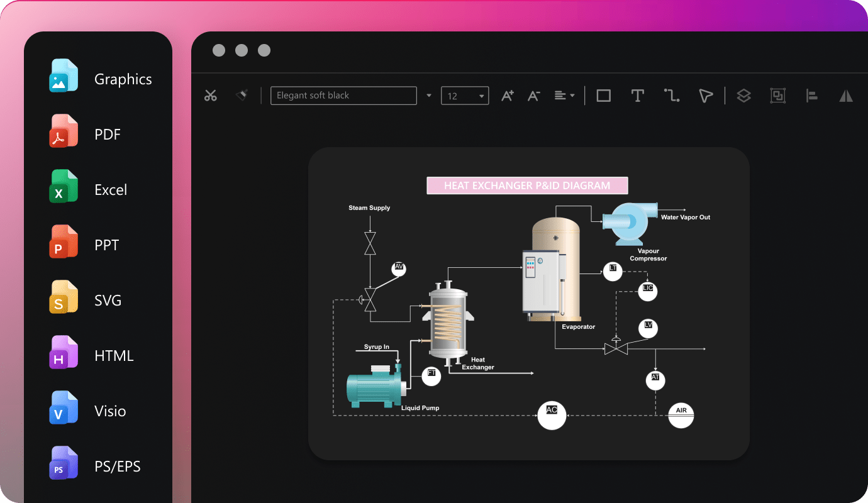Click the PS/EPS label in sidebar
This screenshot has width=868, height=503.
(x=118, y=467)
